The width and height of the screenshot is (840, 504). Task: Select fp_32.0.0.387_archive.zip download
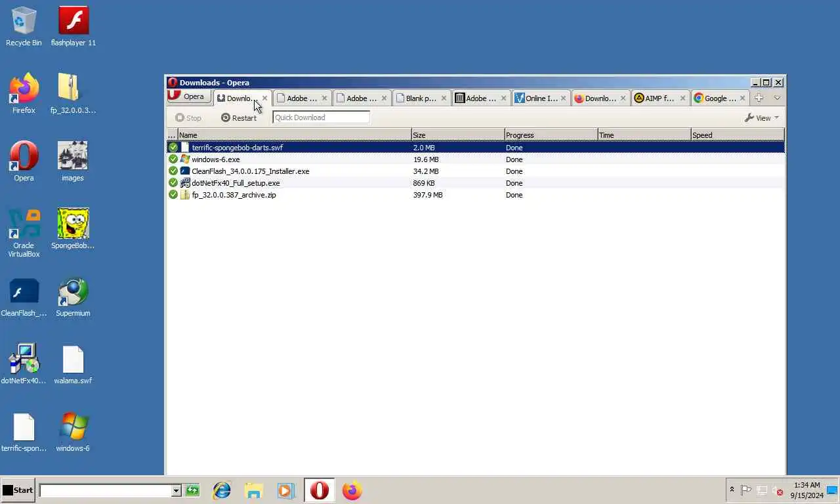tap(476, 195)
